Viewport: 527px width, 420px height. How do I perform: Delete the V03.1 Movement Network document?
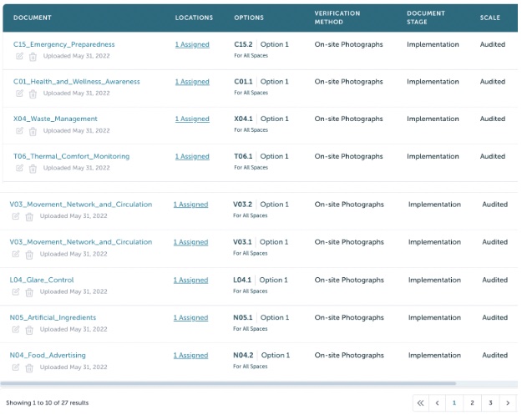[x=29, y=255]
